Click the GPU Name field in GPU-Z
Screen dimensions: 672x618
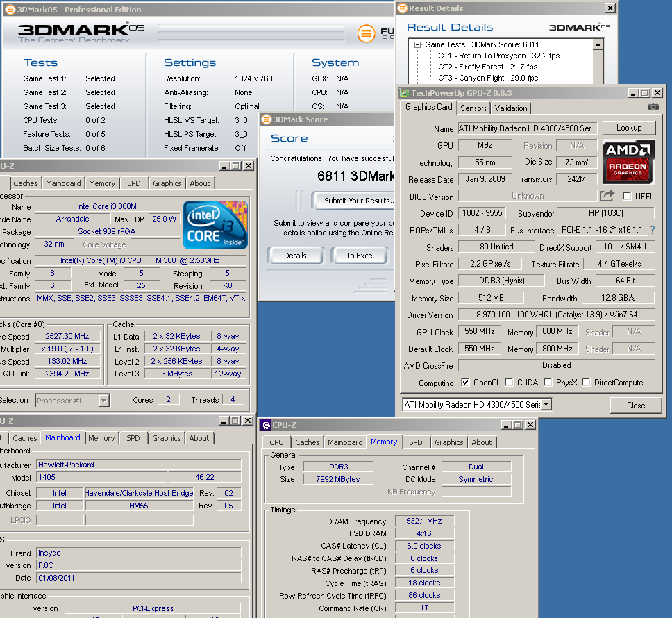528,128
